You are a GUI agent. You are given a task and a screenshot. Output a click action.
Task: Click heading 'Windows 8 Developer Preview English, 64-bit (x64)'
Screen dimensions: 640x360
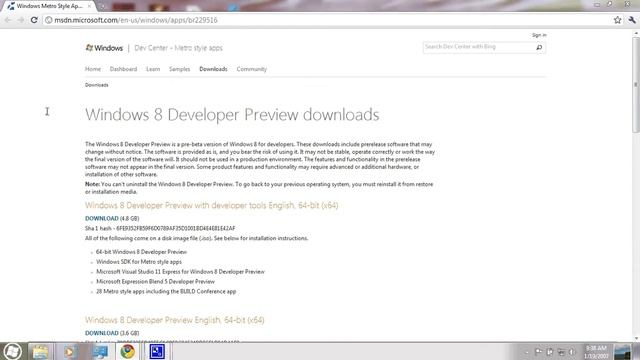click(174, 320)
